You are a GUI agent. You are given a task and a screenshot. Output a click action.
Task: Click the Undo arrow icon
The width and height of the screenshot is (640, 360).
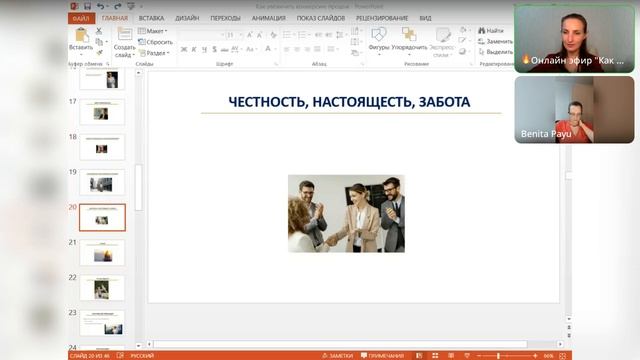[100, 6]
